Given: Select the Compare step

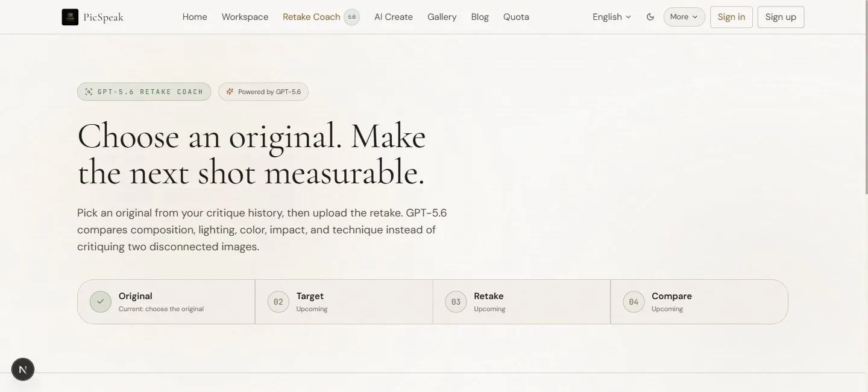Looking at the screenshot, I should point(699,302).
